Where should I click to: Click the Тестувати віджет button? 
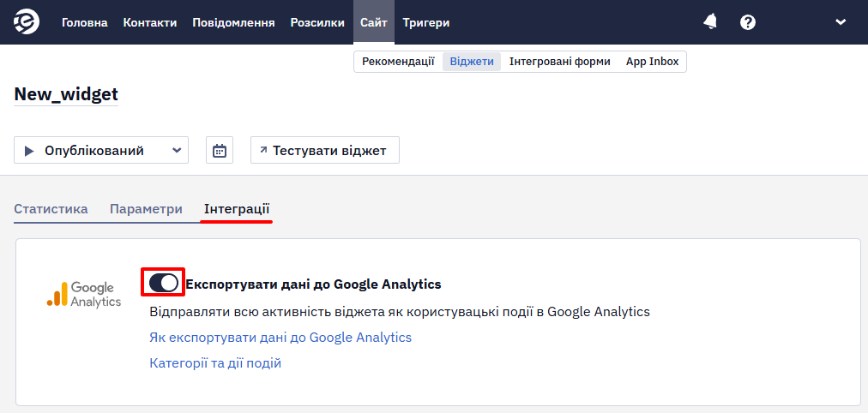pyautogui.click(x=325, y=151)
